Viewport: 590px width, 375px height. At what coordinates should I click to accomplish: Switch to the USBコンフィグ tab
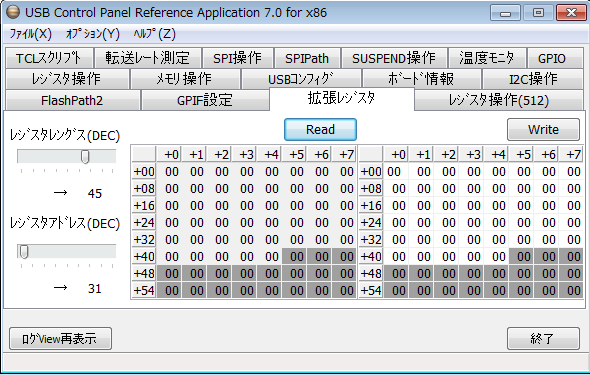pos(301,79)
